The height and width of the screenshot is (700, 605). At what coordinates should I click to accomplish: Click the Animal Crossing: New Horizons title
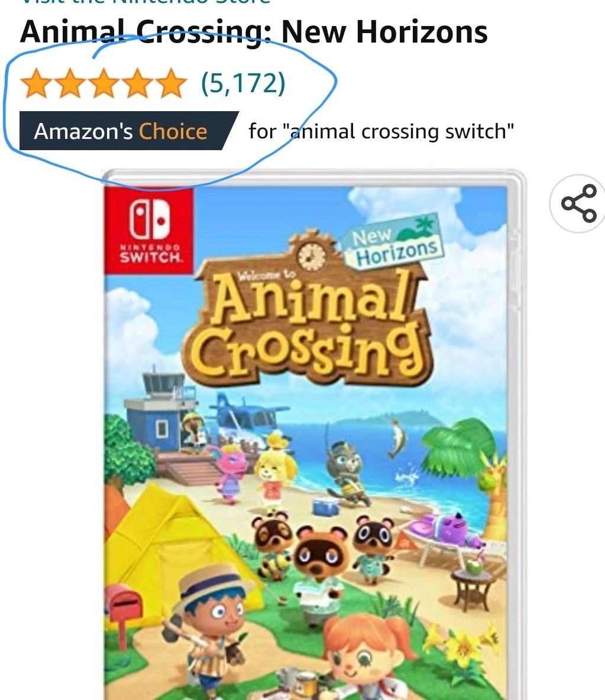click(x=254, y=32)
